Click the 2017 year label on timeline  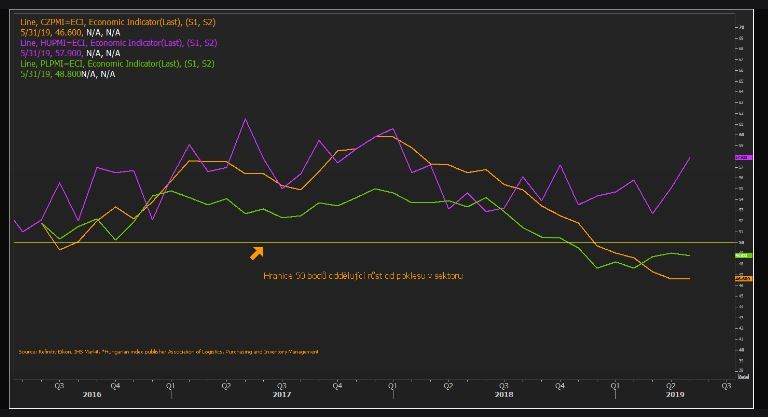(282, 395)
